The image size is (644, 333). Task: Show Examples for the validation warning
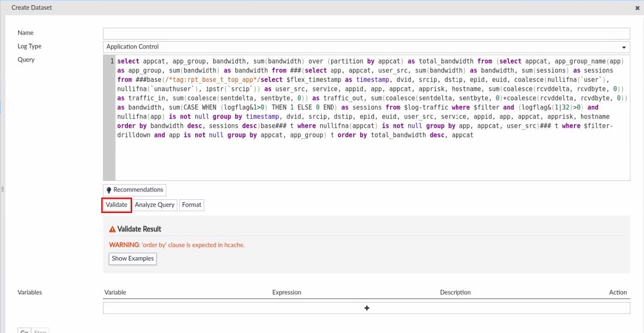click(x=133, y=258)
